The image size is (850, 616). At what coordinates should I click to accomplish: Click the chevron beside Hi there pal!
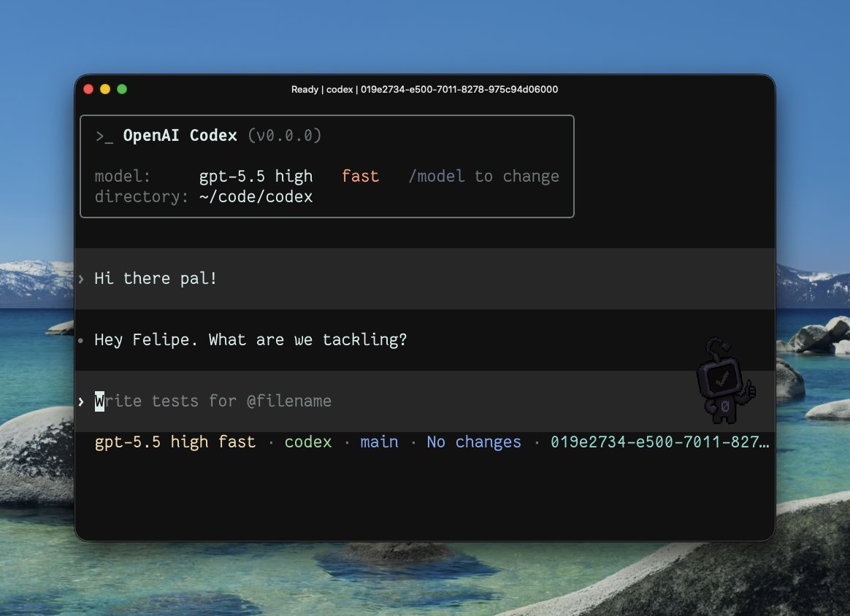click(x=81, y=279)
